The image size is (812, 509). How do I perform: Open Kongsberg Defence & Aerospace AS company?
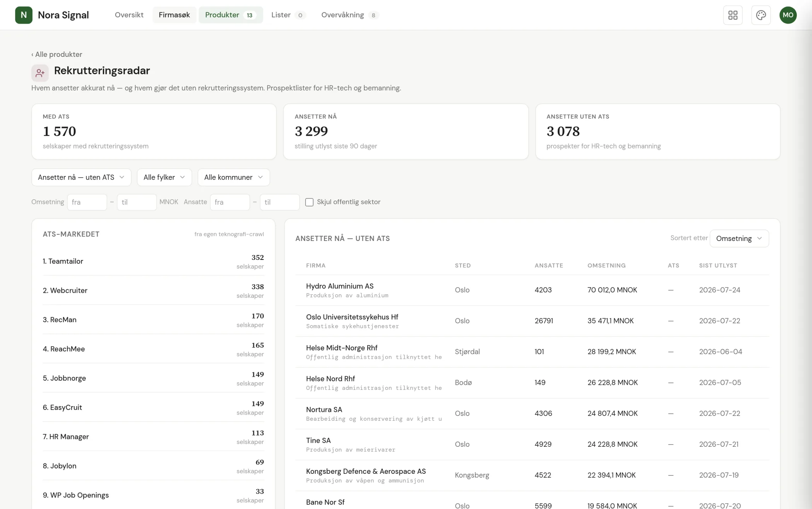(532, 476)
